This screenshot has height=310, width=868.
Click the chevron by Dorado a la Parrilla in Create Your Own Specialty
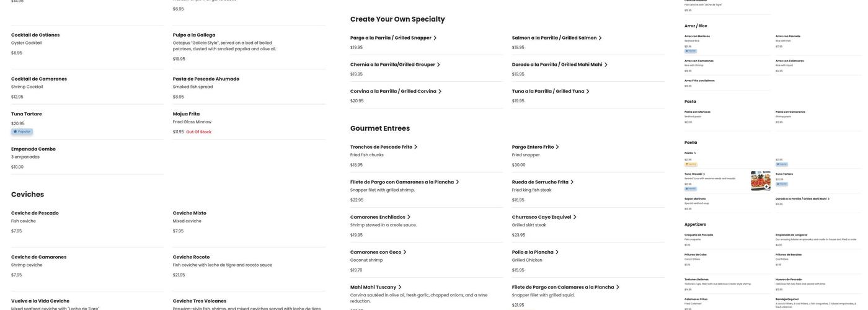606,64
